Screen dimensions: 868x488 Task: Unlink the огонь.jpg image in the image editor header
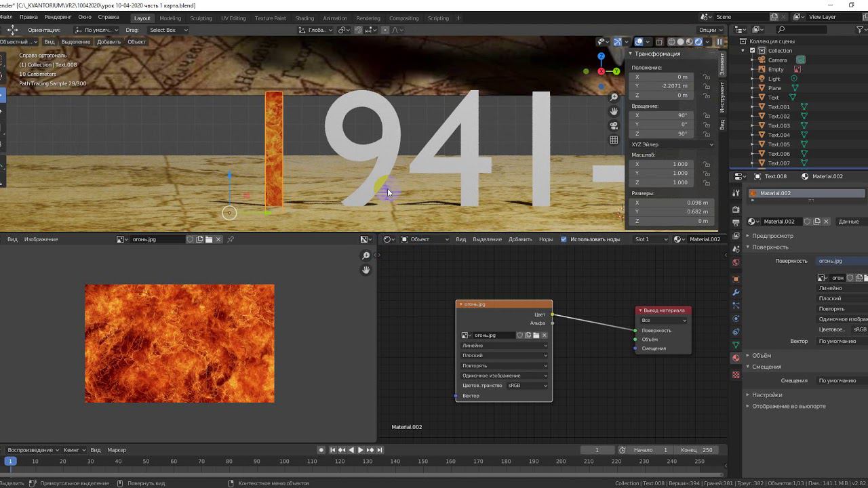pyautogui.click(x=218, y=239)
